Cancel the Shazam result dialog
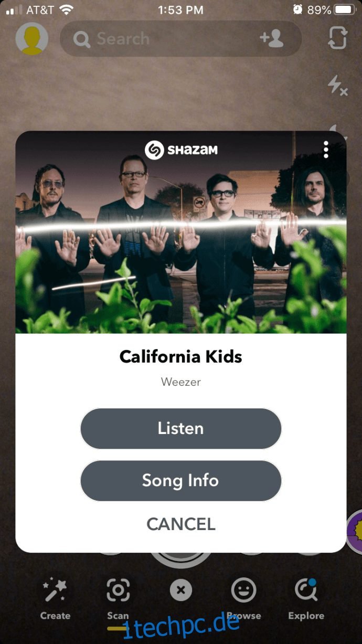This screenshot has height=644, width=362. click(x=181, y=524)
